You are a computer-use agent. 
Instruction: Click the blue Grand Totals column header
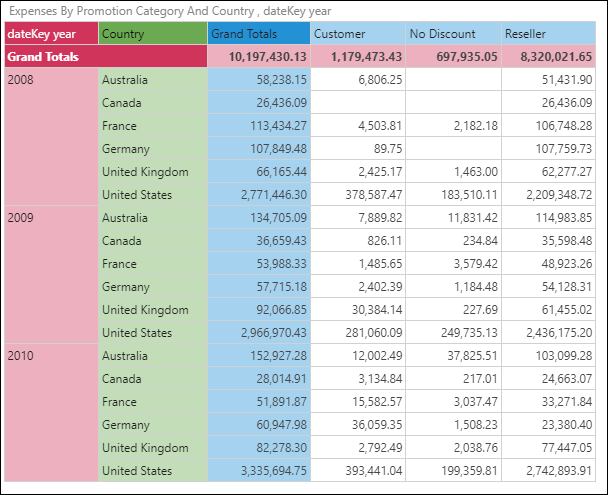click(258, 34)
